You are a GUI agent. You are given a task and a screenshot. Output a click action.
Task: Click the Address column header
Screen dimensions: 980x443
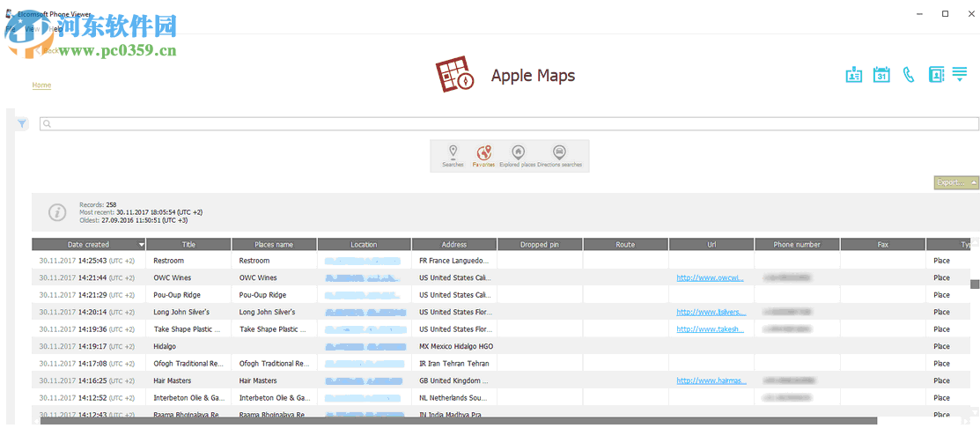[454, 244]
